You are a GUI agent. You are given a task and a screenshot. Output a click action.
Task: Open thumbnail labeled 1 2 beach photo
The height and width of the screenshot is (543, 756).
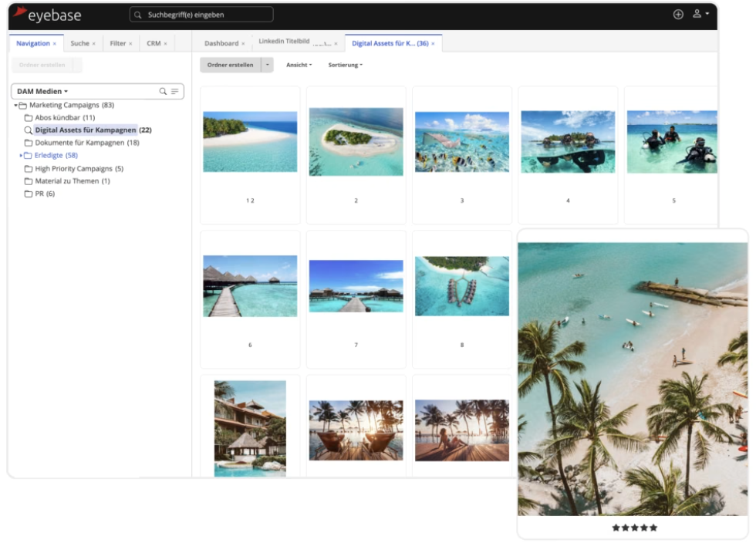(x=250, y=142)
